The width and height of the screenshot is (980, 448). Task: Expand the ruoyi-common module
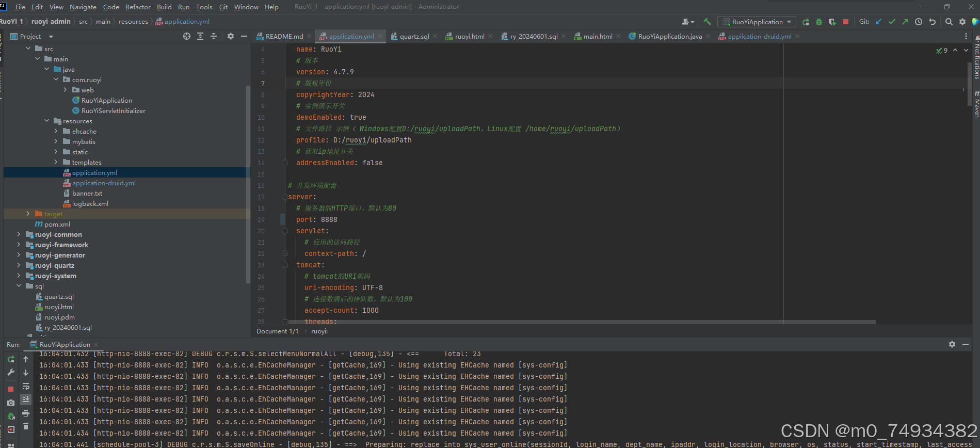coord(19,234)
